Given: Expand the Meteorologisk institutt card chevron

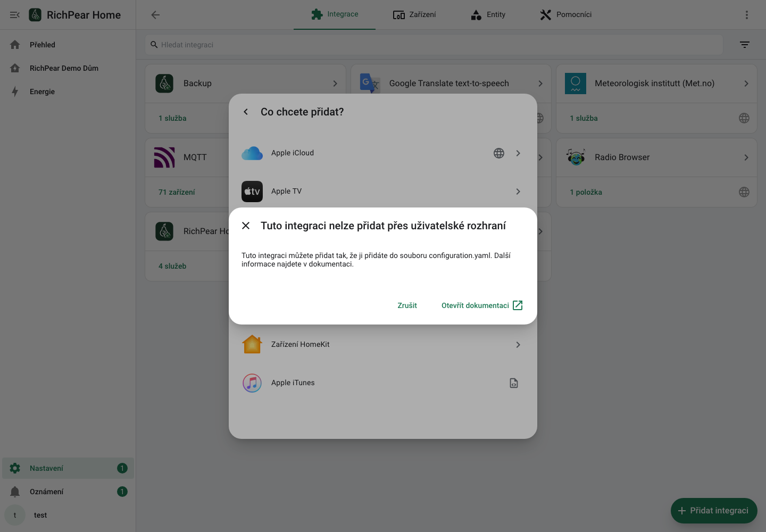Looking at the screenshot, I should (746, 84).
